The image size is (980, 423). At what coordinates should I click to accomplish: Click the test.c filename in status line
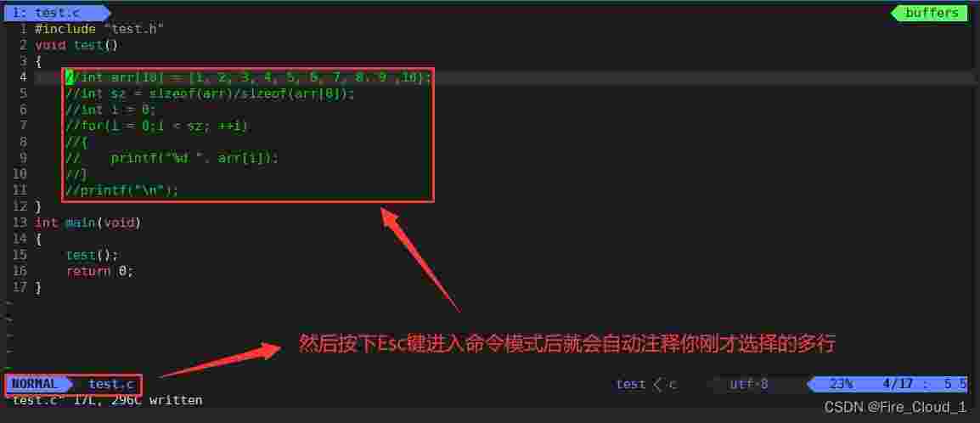coord(110,384)
